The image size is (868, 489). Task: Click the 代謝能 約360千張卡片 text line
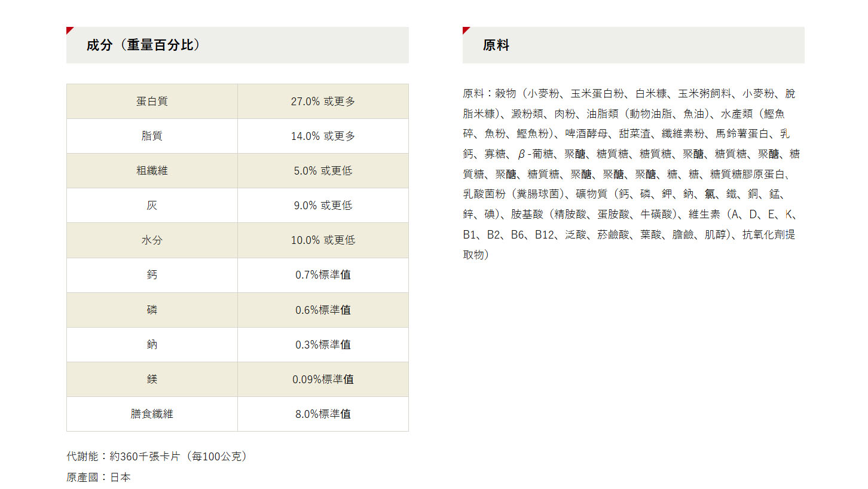pos(157,457)
